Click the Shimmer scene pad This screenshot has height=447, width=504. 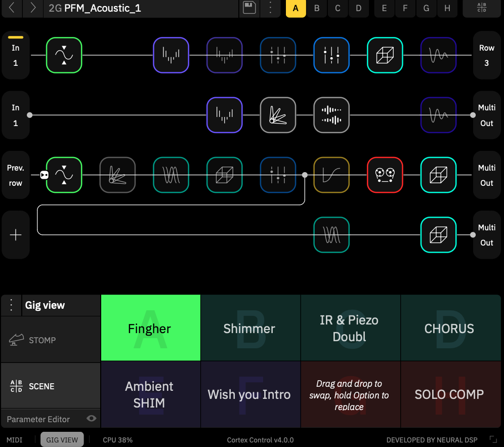249,328
